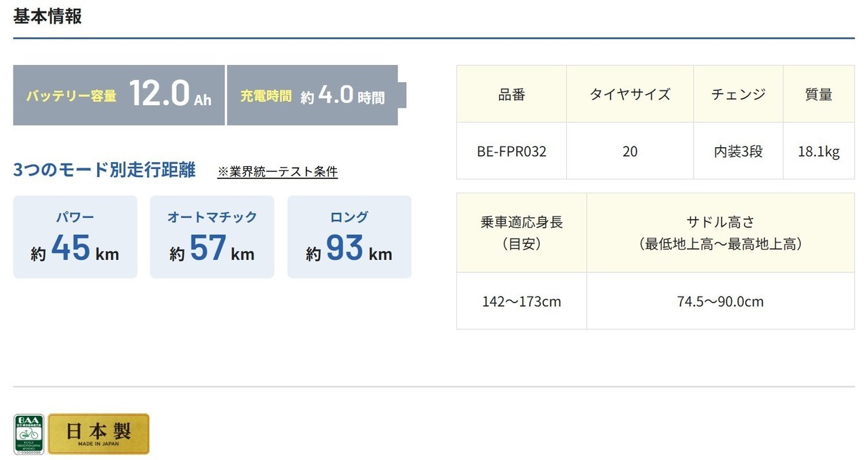The image size is (868, 460).
Task: Click the サドル高さ header cell
Action: click(721, 233)
